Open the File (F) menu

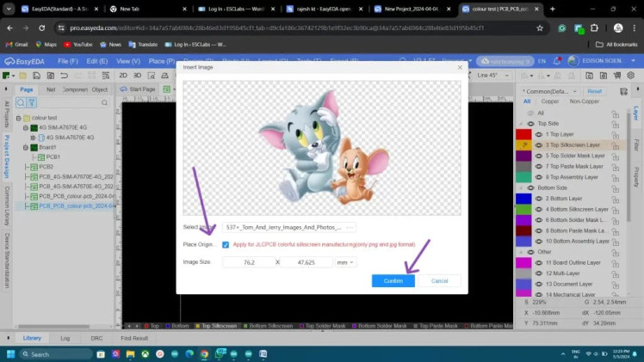click(x=67, y=61)
